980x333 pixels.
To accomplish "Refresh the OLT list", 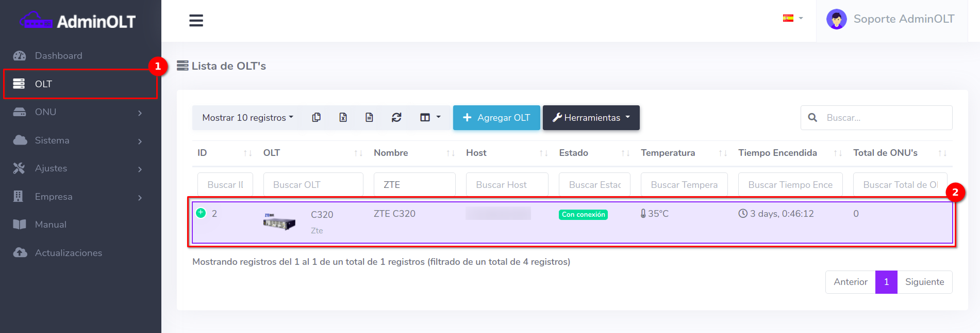I will coord(396,118).
